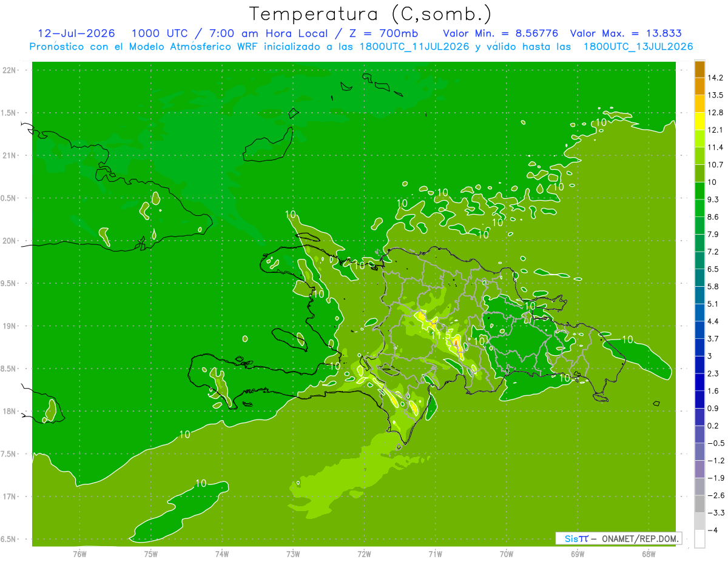Click the "11.5" contour label on map
This screenshot has height=562, width=728.
tap(441, 334)
